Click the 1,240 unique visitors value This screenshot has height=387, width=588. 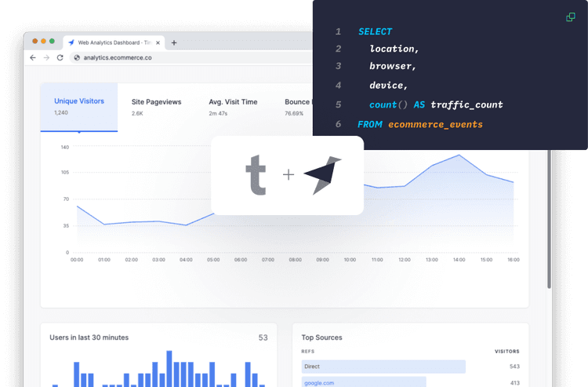60,112
